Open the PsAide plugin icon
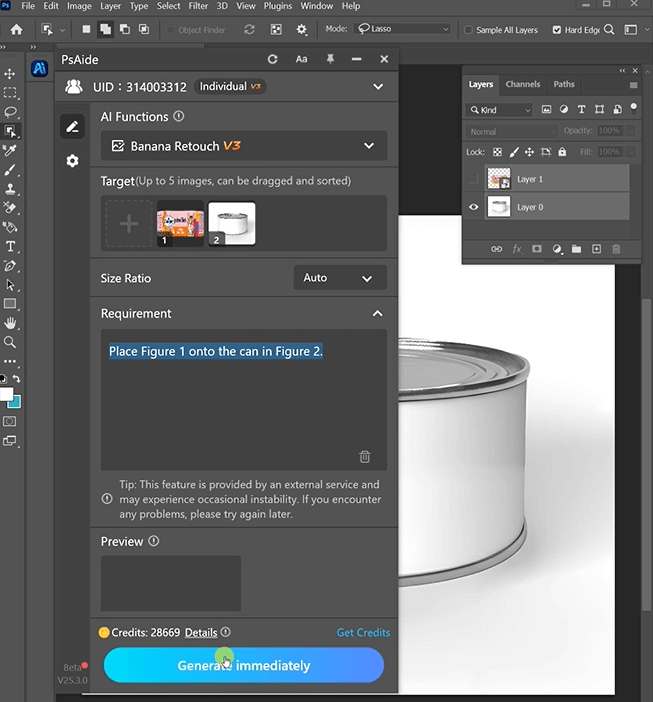The width and height of the screenshot is (653, 702). point(39,68)
